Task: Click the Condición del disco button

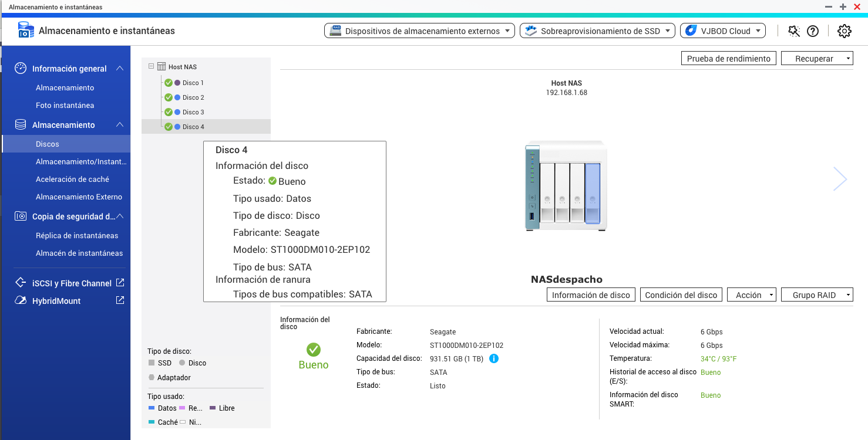Action: pos(681,295)
